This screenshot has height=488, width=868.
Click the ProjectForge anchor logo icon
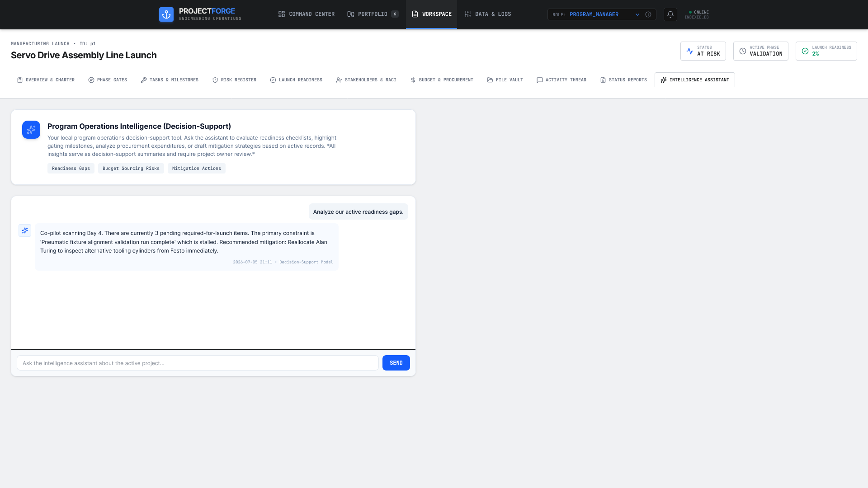[x=166, y=14]
